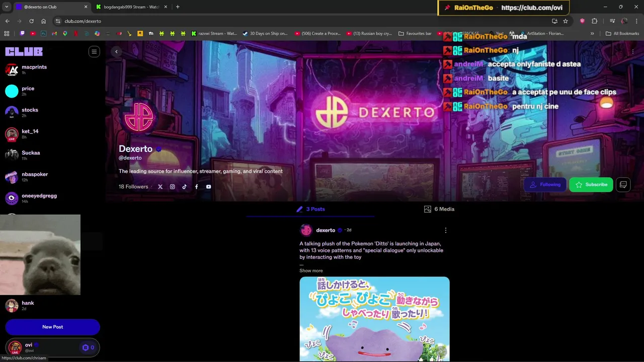Open the three-dot profile options menu
644x362 pixels.
(x=633, y=51)
